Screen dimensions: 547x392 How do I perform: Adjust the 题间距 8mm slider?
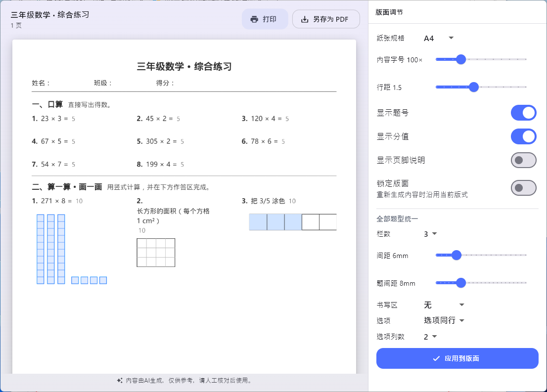[481, 283]
